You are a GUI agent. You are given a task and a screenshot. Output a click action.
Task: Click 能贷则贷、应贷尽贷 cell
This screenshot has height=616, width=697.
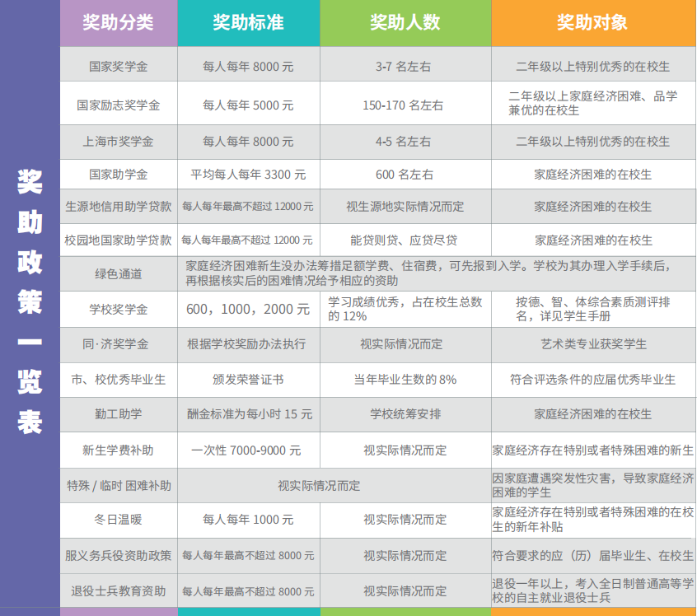tap(405, 240)
